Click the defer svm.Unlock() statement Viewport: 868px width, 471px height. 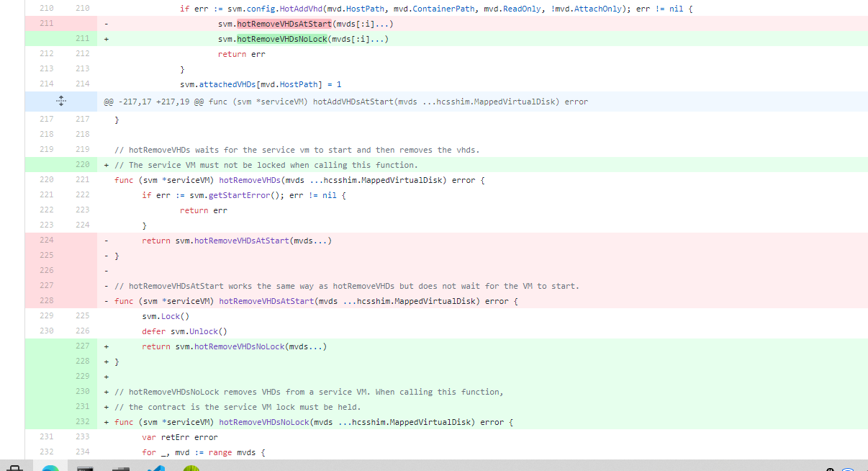click(184, 331)
